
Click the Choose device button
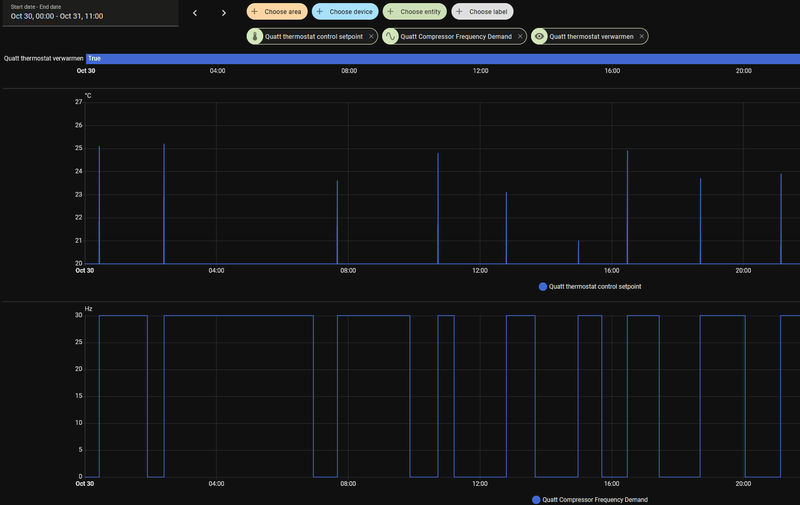(345, 11)
